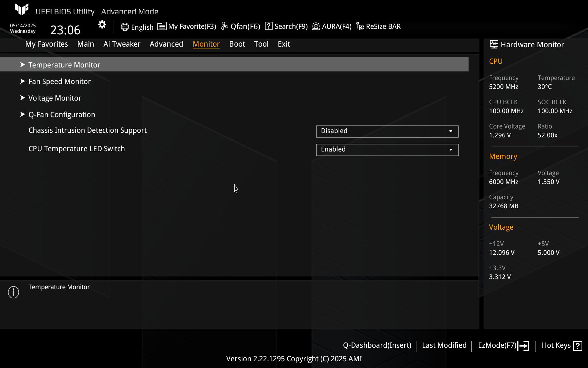Open My Favorite(F3) list icon
The width and height of the screenshot is (588, 368).
click(x=162, y=26)
